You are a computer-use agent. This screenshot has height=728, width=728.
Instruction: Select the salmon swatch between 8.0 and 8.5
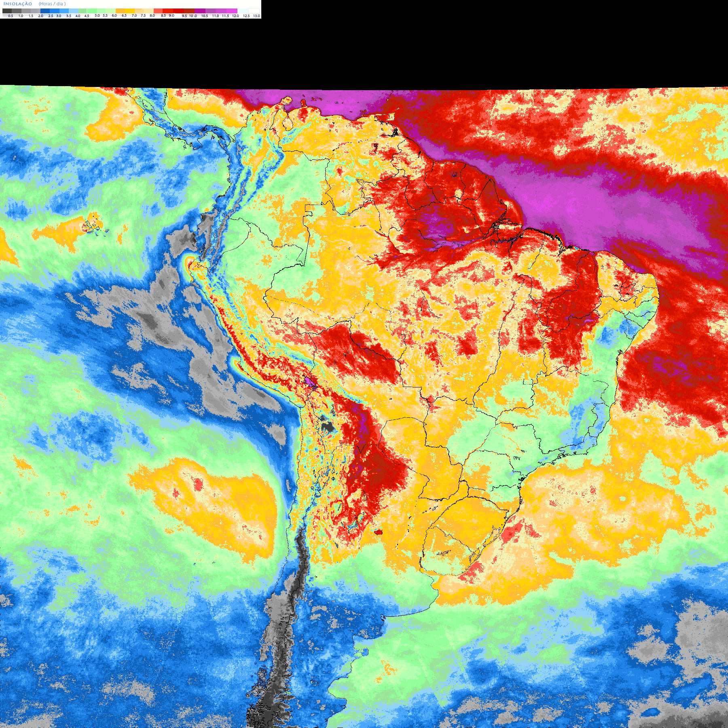(158, 11)
